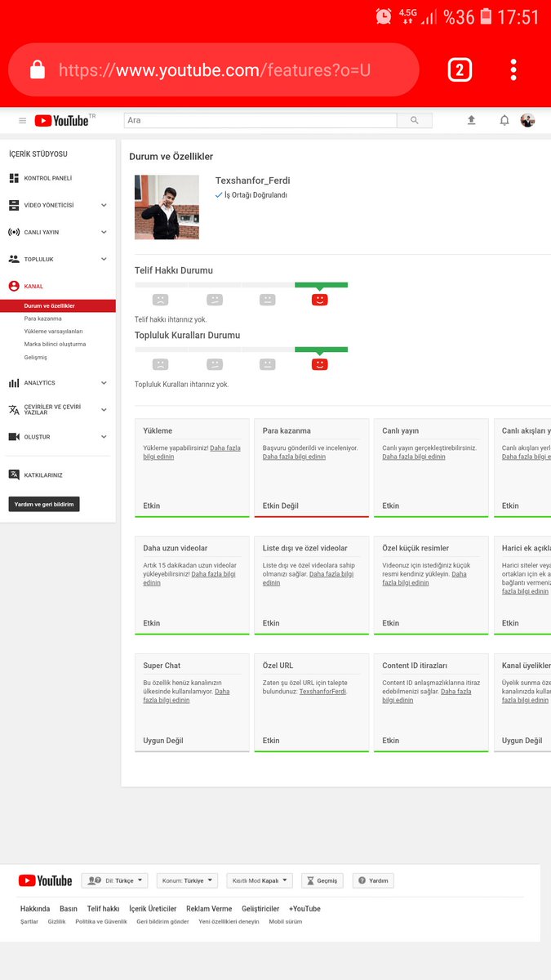
Task: Click the red Kanal account icon
Action: click(14, 287)
